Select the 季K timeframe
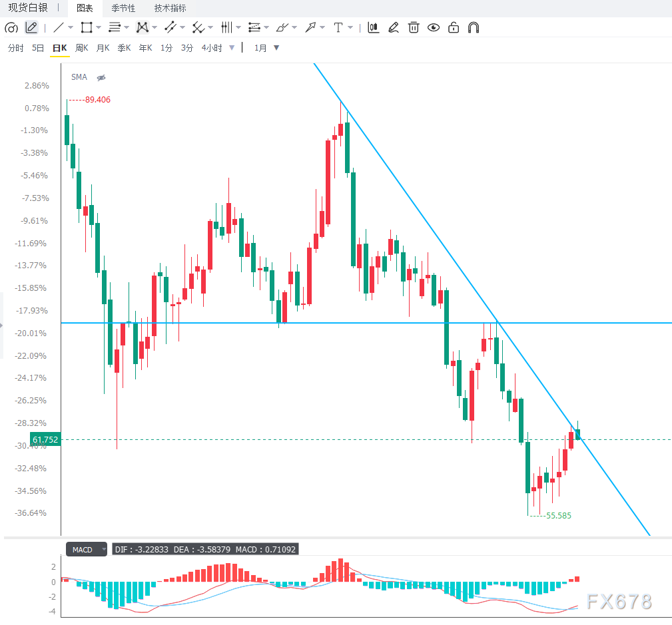The height and width of the screenshot is (625, 672). click(x=125, y=48)
